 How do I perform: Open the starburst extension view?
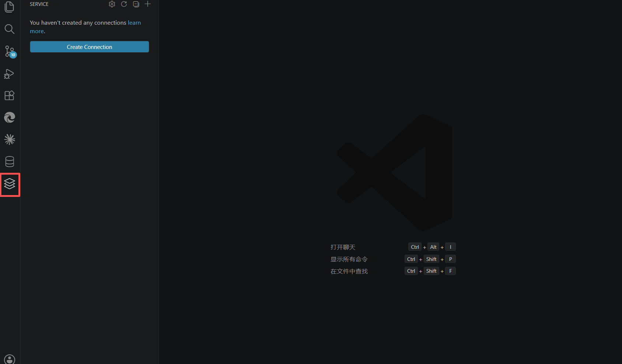click(10, 139)
